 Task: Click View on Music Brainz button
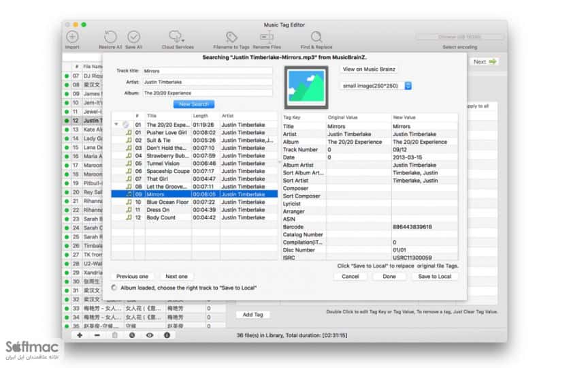(x=369, y=69)
